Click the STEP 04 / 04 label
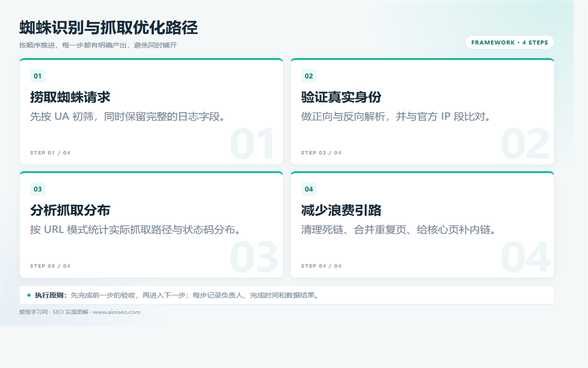The height and width of the screenshot is (368, 588). [x=321, y=266]
